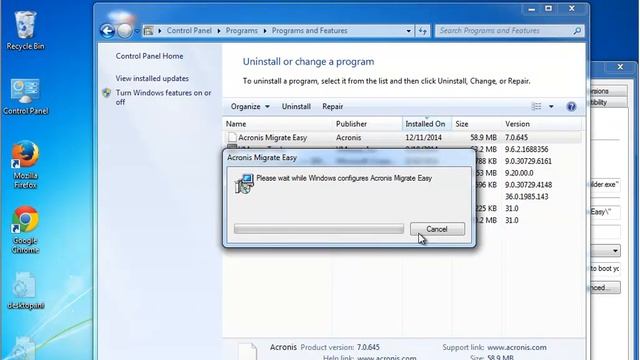This screenshot has height=360, width=640.
Task: Sort by the Publisher column header
Action: (367, 124)
